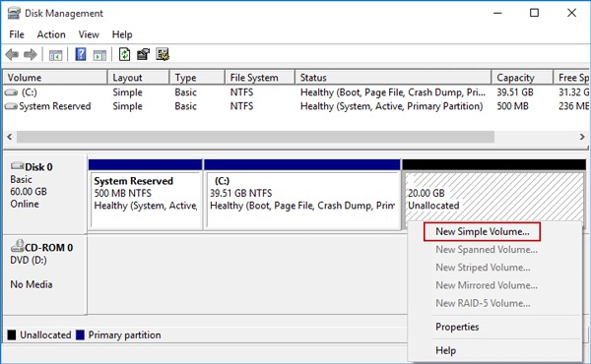This screenshot has height=364, width=591.
Task: Click the DVD (D:) label
Action: click(x=29, y=260)
